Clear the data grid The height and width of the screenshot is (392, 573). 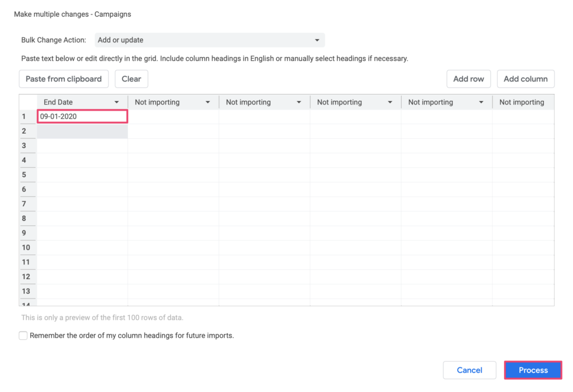(x=131, y=79)
